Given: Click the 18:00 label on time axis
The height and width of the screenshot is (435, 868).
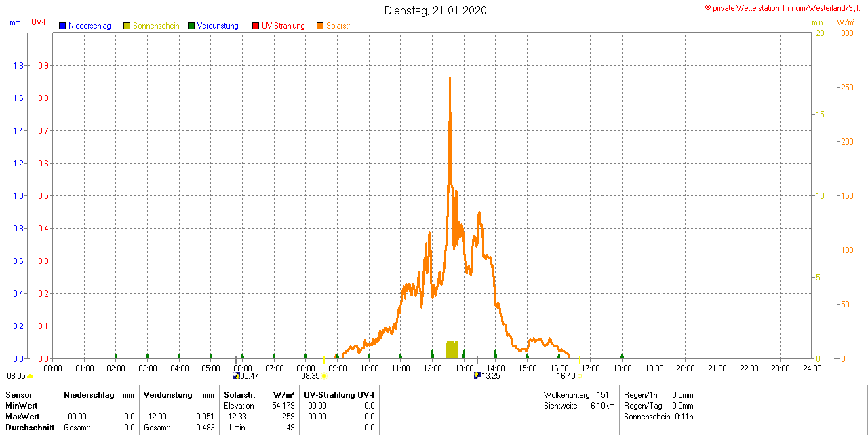Looking at the screenshot, I should click(x=623, y=368).
